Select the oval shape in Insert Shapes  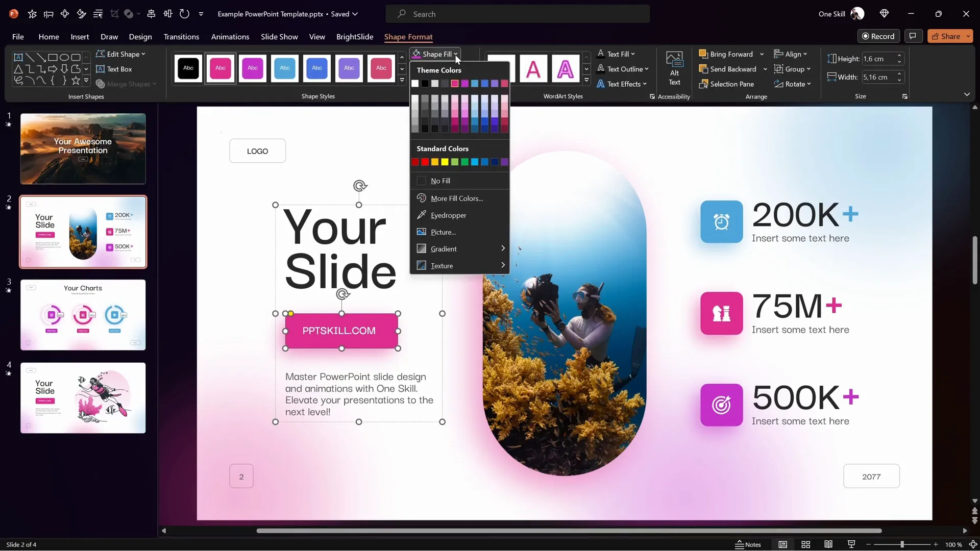click(x=64, y=57)
